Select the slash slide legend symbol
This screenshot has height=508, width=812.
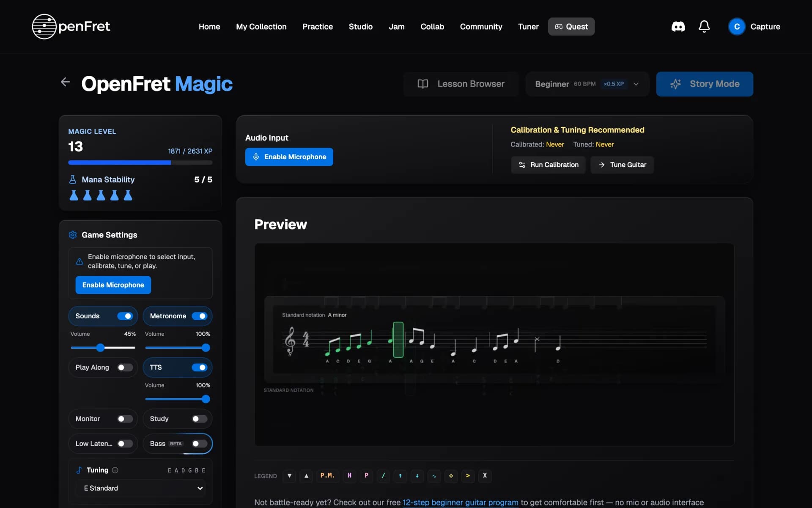(x=383, y=476)
